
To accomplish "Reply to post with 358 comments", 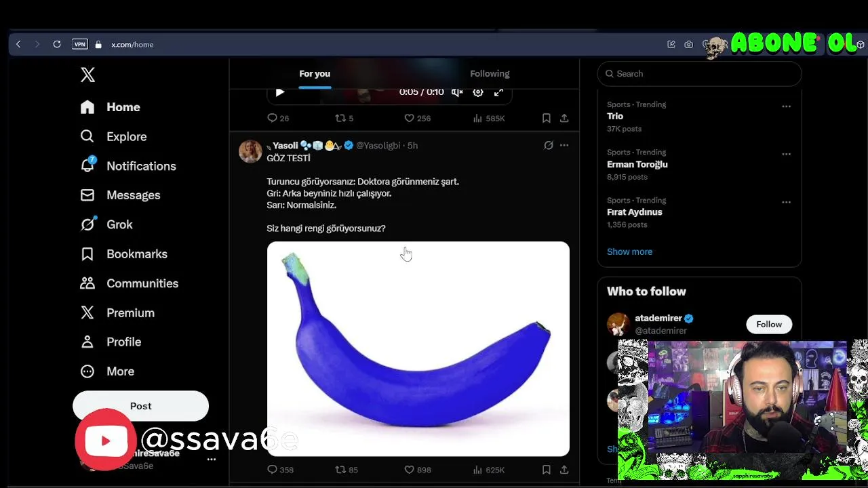I will pyautogui.click(x=280, y=469).
